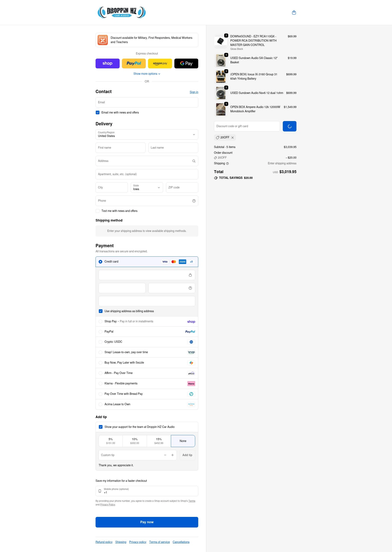This screenshot has height=552, width=392.
Task: Select PayPal as payment method
Action: pos(100,332)
